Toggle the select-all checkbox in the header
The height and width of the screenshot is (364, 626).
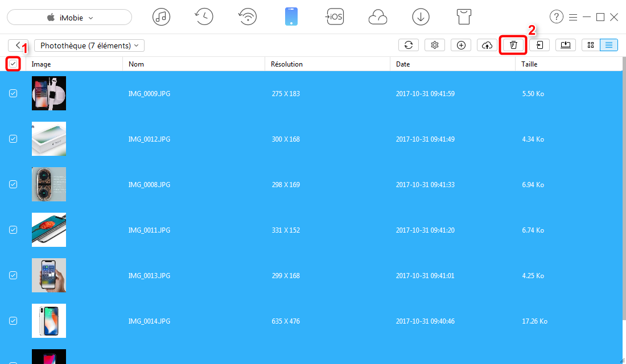[x=13, y=64]
